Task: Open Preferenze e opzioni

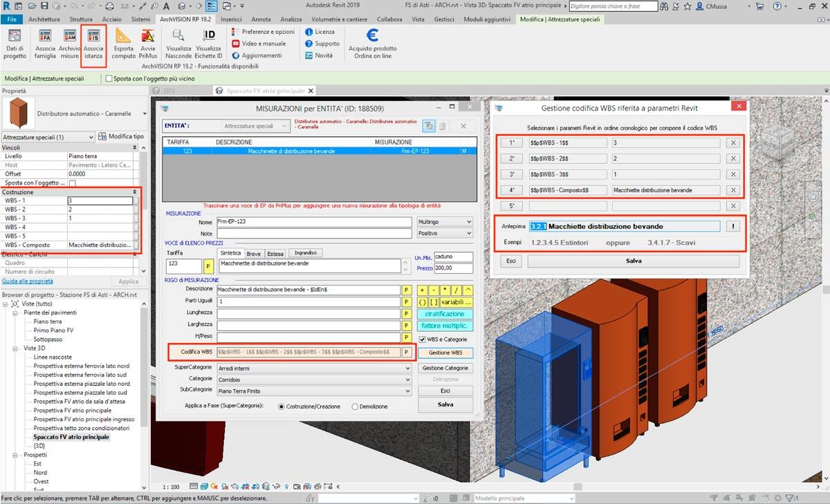Action: (263, 32)
